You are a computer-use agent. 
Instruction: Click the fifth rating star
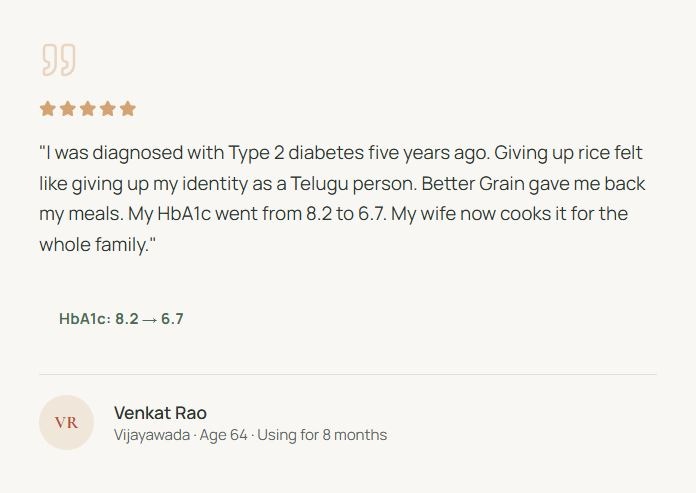tap(127, 109)
